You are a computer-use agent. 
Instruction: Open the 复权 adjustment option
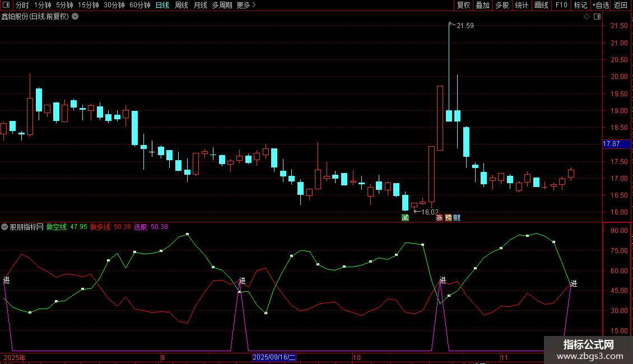point(463,5)
